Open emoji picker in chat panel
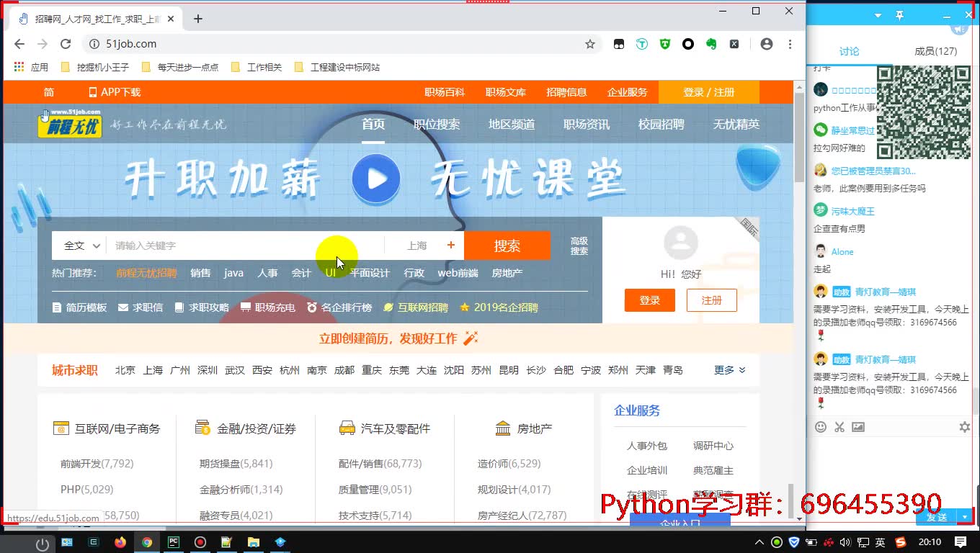The width and height of the screenshot is (980, 553). [x=821, y=427]
